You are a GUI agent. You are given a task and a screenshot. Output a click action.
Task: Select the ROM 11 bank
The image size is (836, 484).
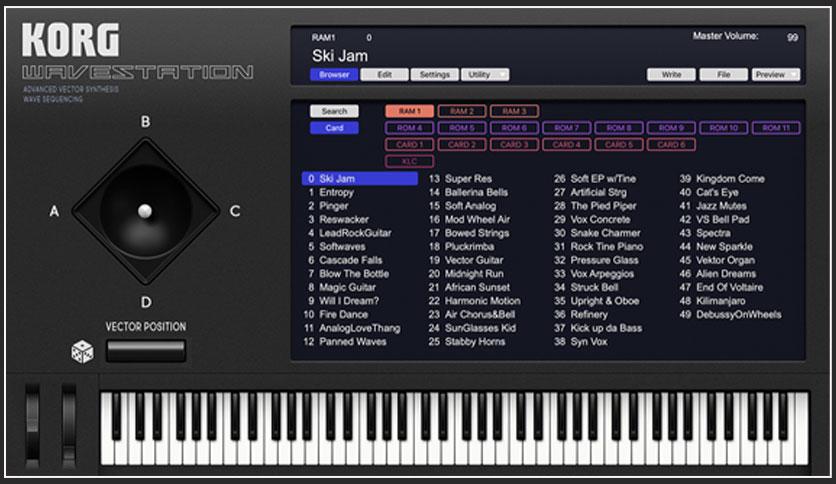click(x=776, y=128)
